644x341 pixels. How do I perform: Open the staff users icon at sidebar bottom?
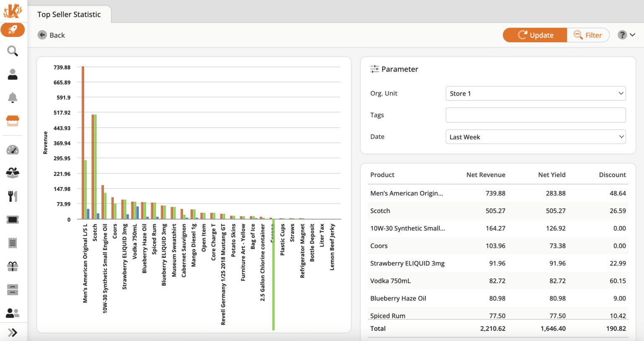(13, 312)
